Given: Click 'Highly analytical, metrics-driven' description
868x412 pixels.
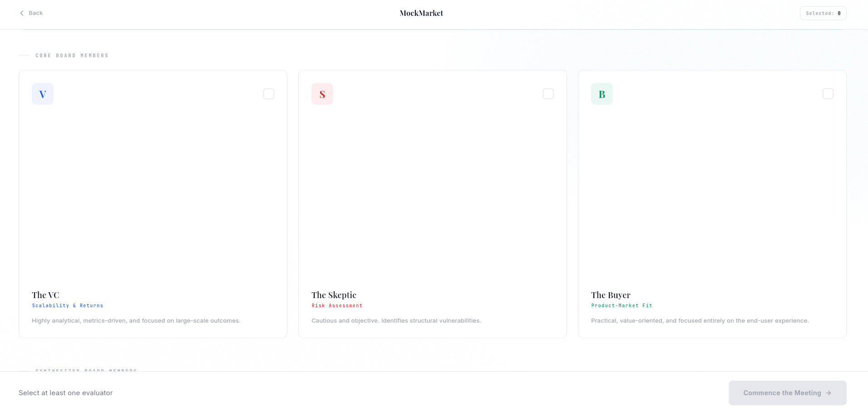Looking at the screenshot, I should coord(136,321).
